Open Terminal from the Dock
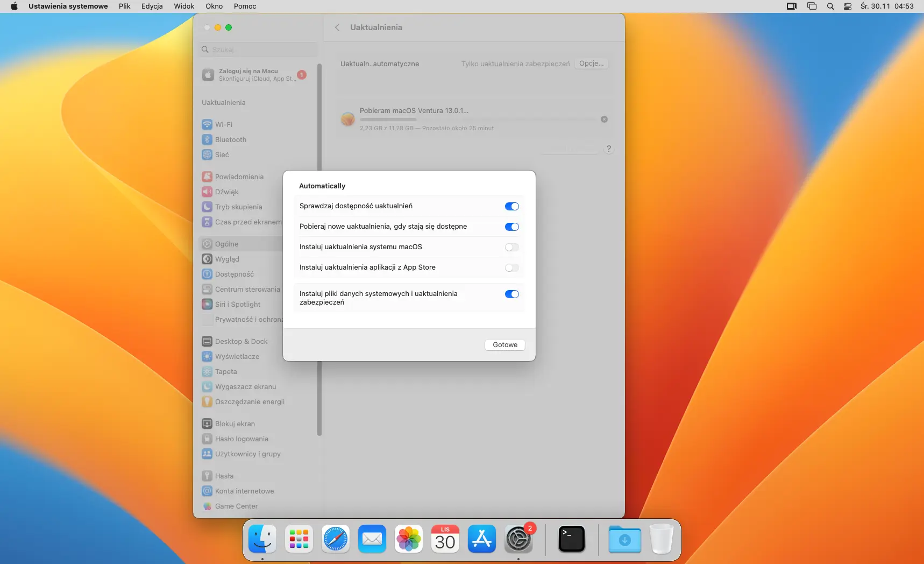Viewport: 924px width, 564px height. pyautogui.click(x=572, y=539)
